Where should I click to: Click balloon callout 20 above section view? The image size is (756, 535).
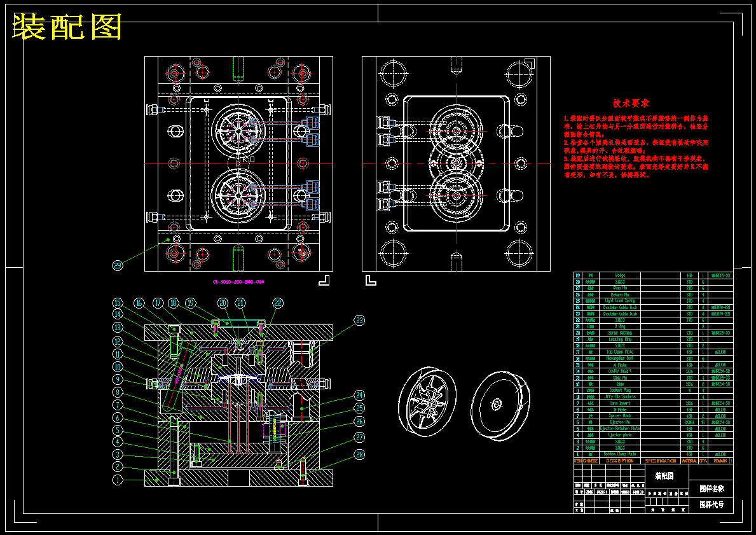223,303
